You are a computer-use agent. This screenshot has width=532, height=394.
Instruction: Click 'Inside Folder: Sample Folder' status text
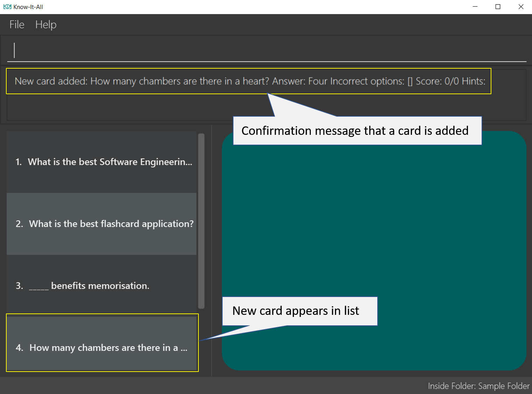[x=479, y=386]
